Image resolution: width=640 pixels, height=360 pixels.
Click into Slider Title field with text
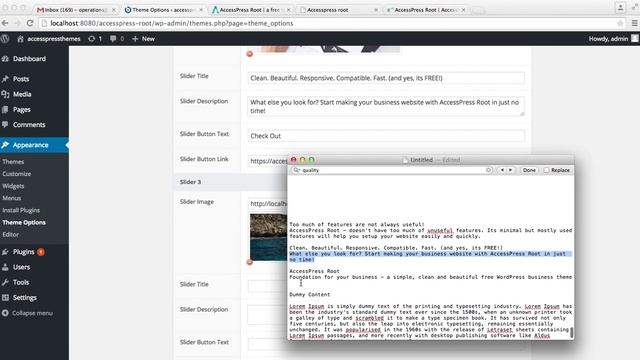coord(386,78)
